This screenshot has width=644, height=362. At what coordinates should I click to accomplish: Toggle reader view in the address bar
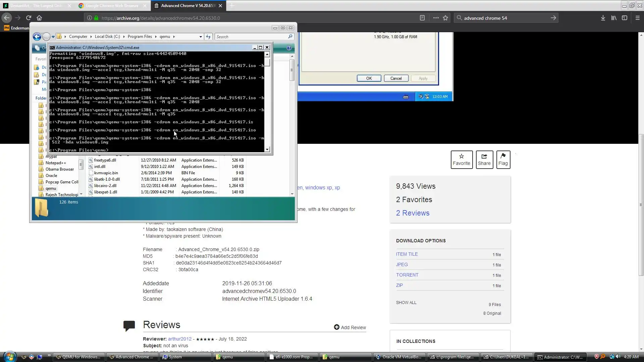pos(422,18)
